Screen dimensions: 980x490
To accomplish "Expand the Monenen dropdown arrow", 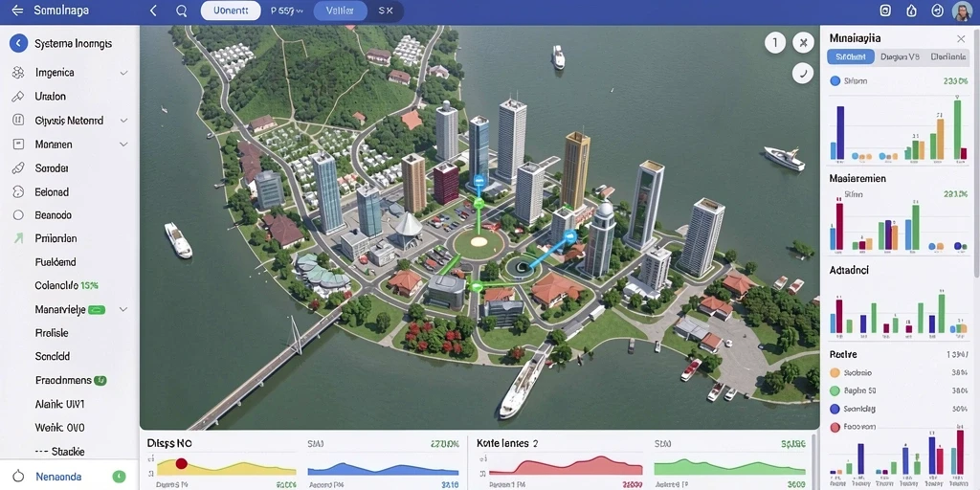I will pyautogui.click(x=123, y=145).
